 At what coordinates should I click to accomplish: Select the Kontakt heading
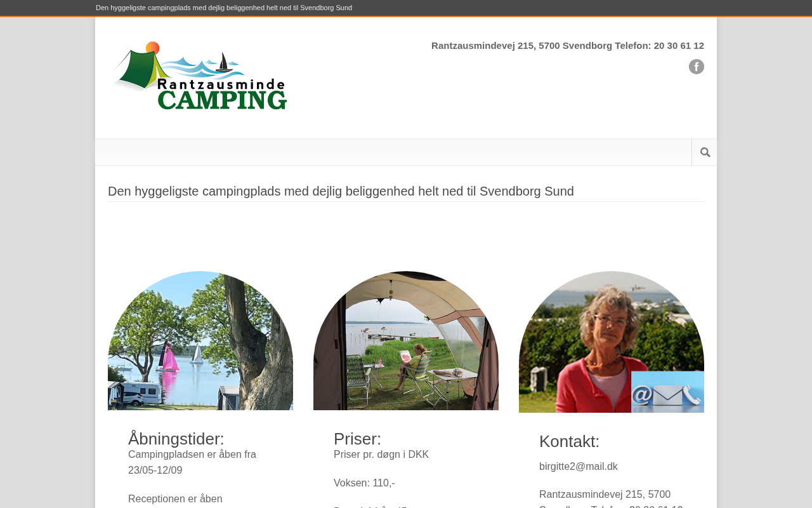pyautogui.click(x=569, y=441)
